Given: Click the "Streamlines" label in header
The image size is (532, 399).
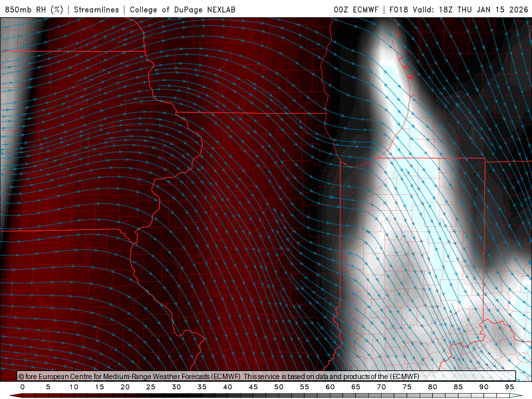Looking at the screenshot, I should point(96,9).
